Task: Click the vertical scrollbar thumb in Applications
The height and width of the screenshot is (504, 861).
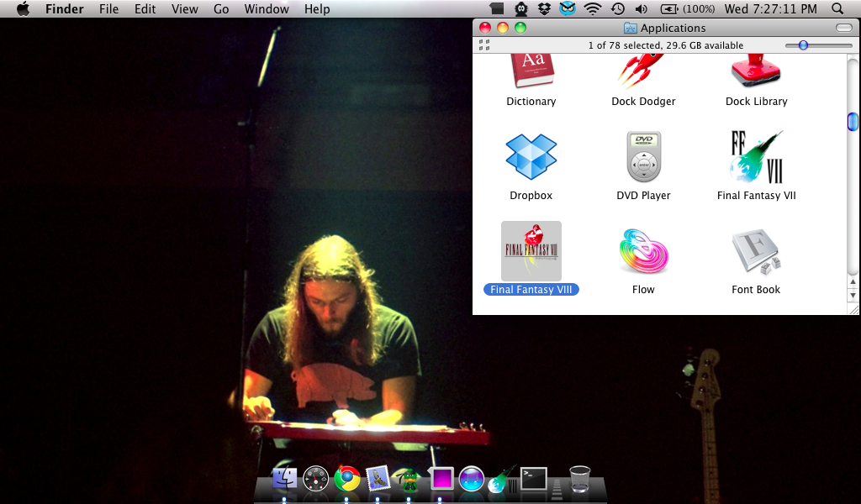Action: 853,121
